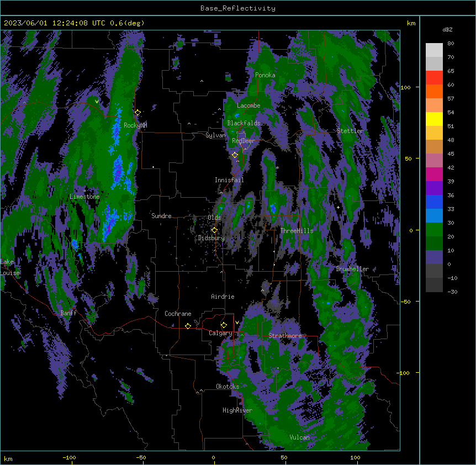476x465 pixels.
Task: Select the Lacombe city label
Action: (x=248, y=105)
